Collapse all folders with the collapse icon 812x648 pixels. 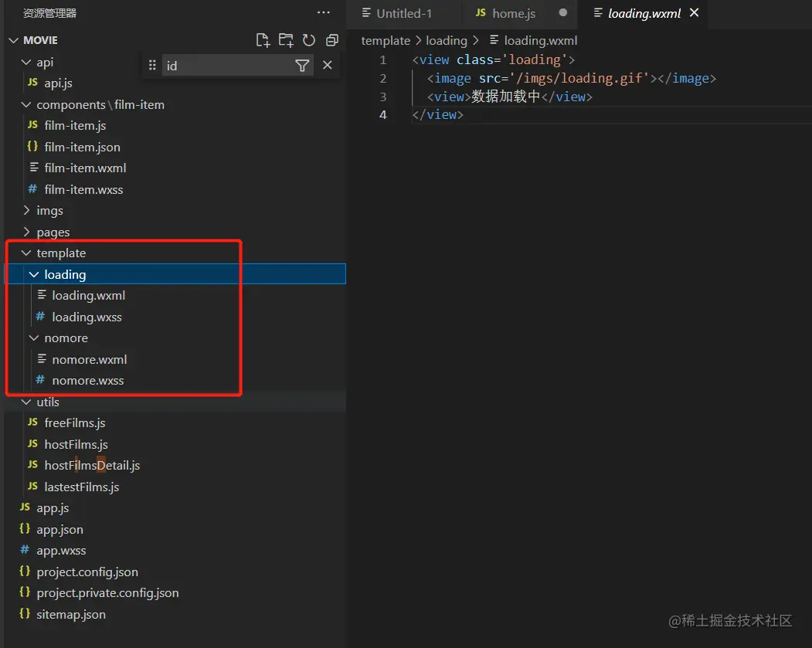tap(332, 40)
